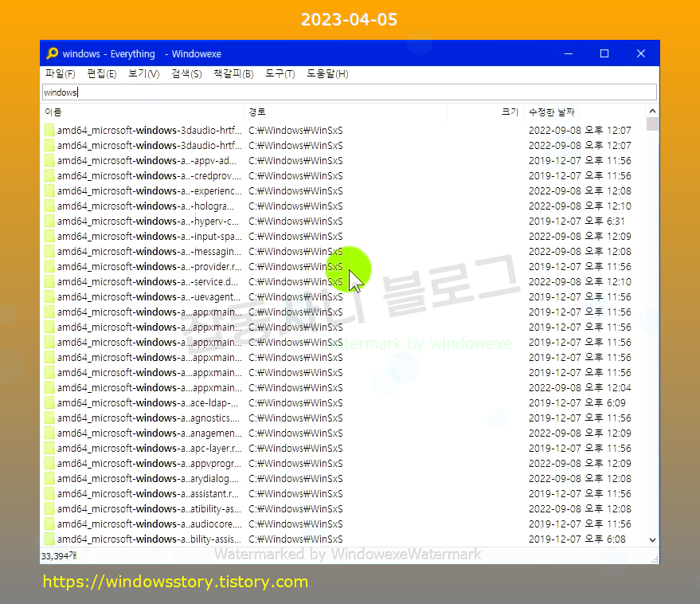Click folder icon of the service.d row
Viewport: 700px width, 604px height.
pyautogui.click(x=49, y=282)
